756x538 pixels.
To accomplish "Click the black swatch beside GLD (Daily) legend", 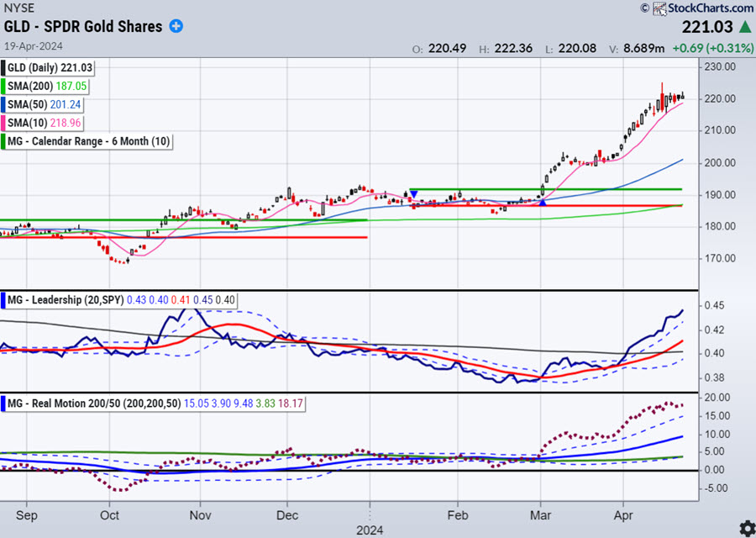I will coord(5,67).
